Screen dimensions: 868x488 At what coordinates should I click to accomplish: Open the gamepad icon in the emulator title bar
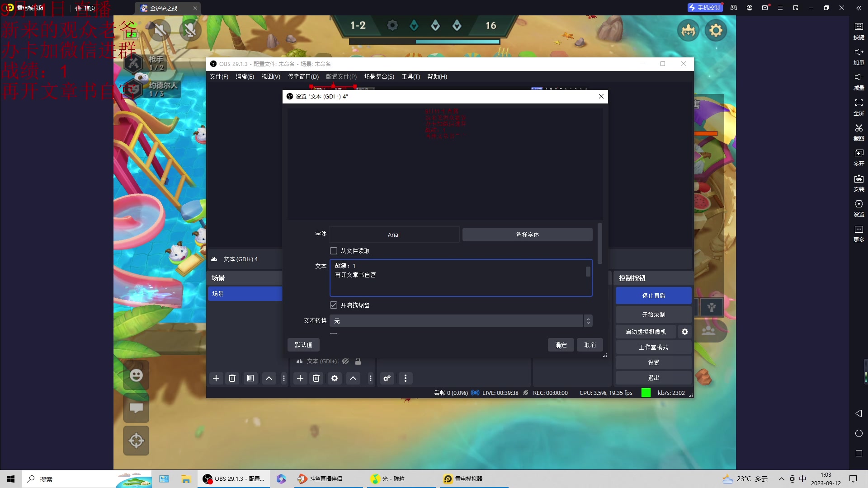coord(734,8)
